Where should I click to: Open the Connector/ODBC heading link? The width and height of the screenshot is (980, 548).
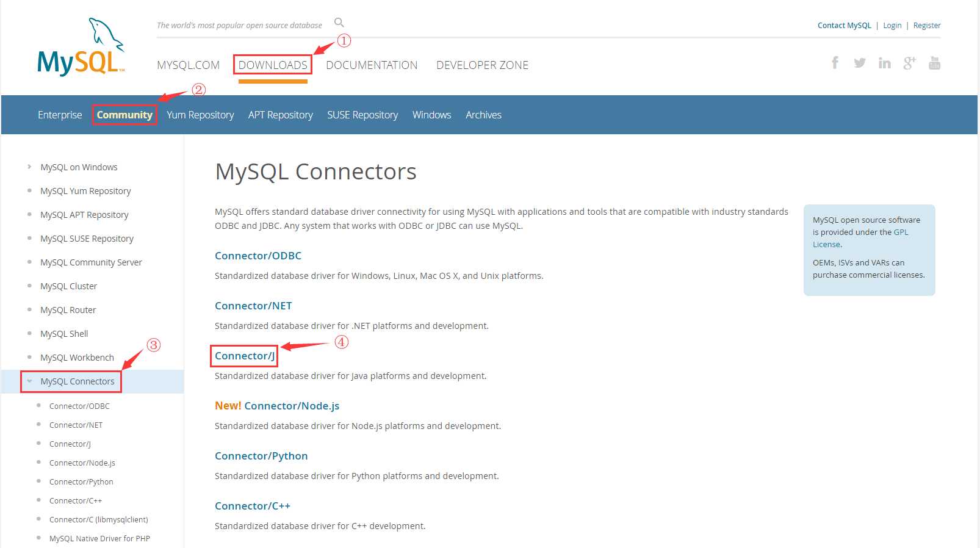(258, 256)
